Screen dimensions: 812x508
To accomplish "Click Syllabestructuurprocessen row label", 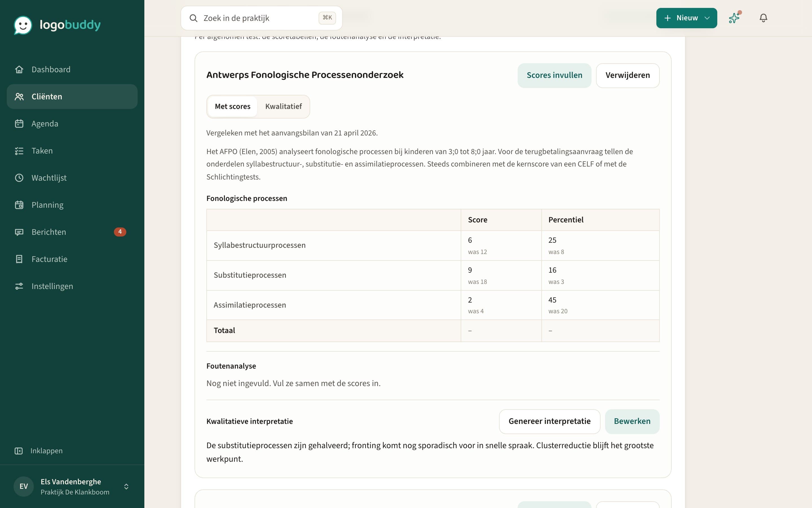I will tap(260, 245).
